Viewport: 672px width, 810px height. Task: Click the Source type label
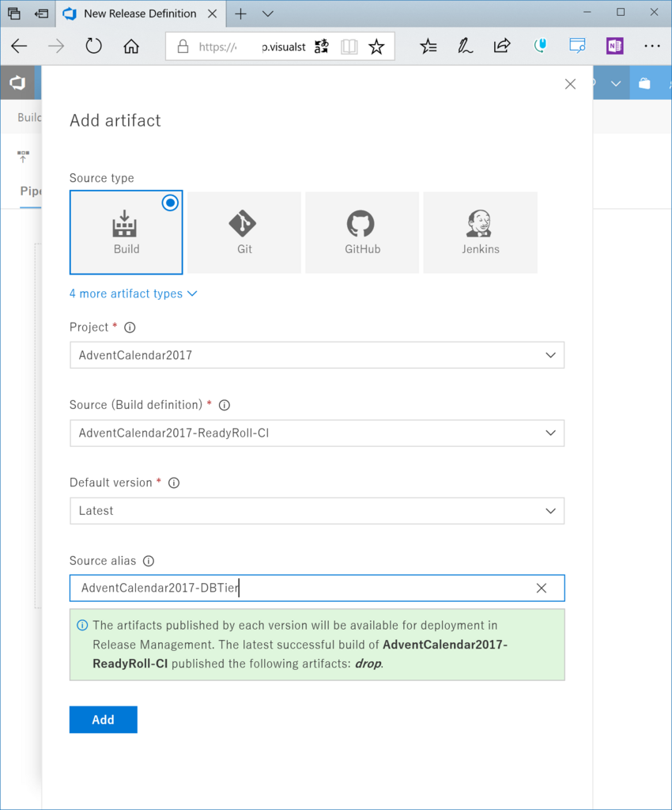(102, 178)
